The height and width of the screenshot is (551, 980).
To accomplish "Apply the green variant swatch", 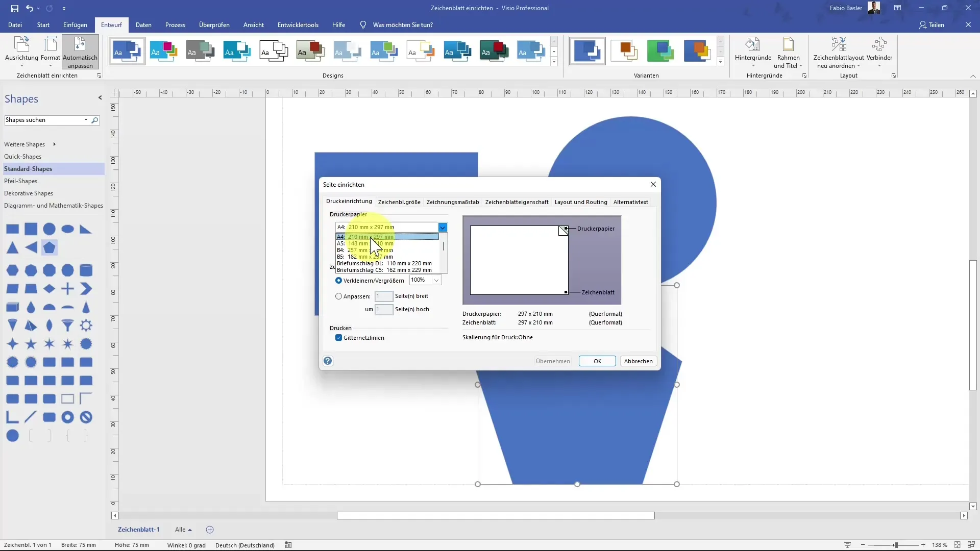I will (660, 51).
